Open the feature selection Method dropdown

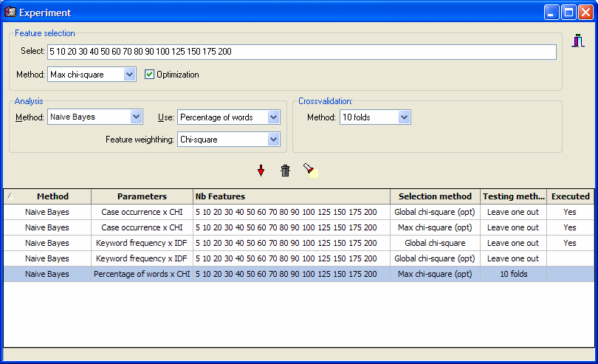point(130,75)
